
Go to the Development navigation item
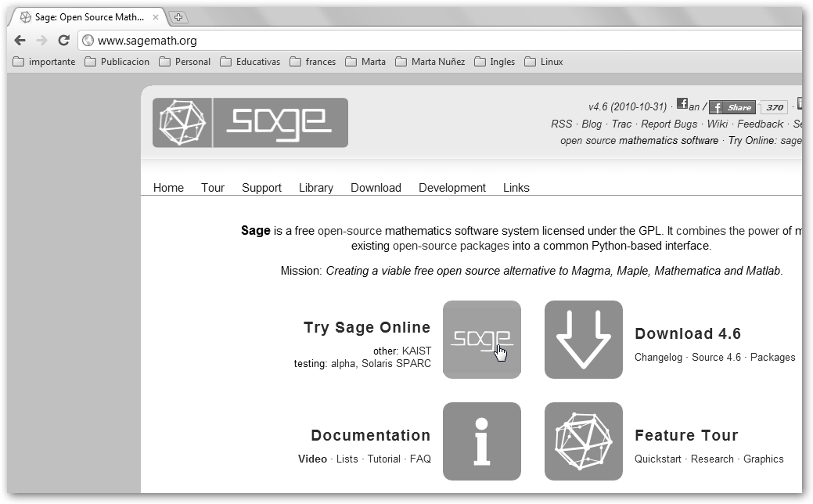click(451, 188)
